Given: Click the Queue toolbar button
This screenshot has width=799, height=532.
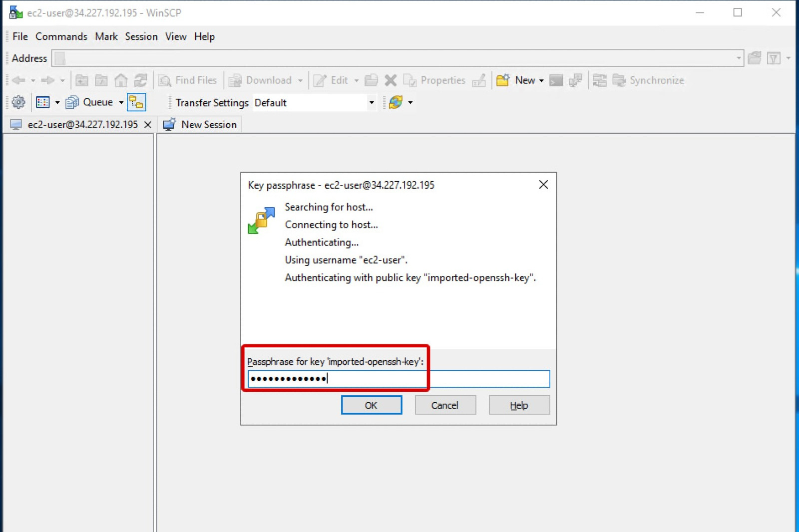Looking at the screenshot, I should click(90, 102).
